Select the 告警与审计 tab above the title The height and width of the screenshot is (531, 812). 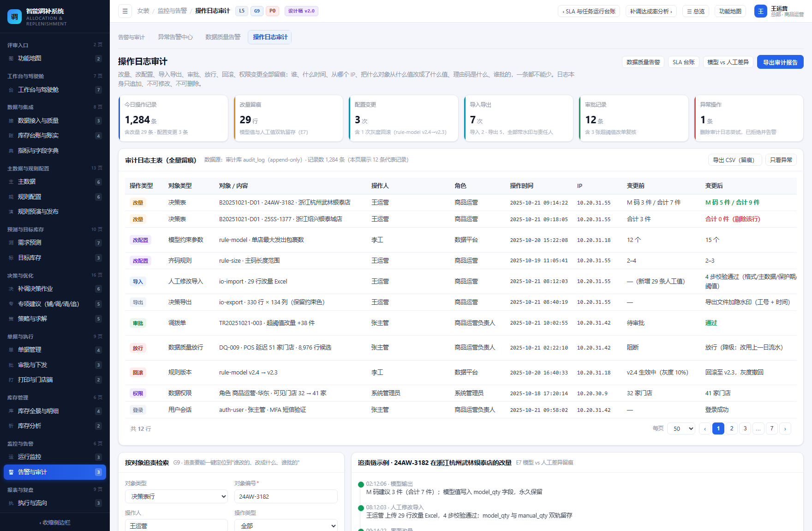[x=131, y=37]
